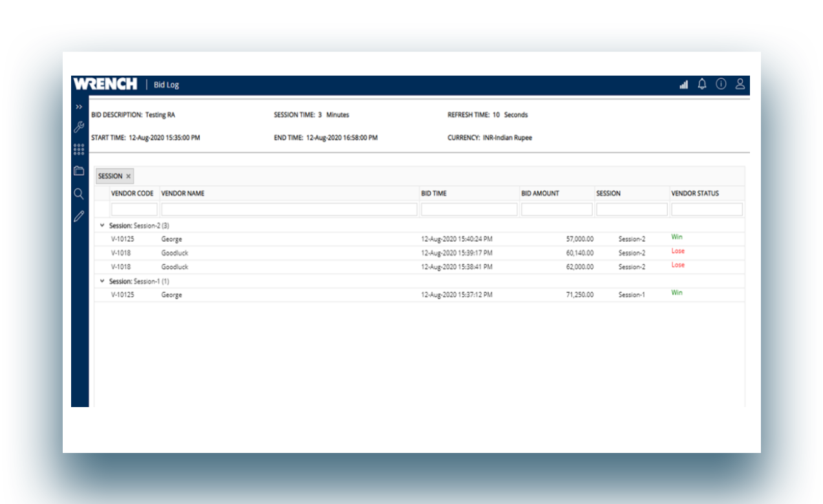Click Lose status in 62,000.00 row
Viewport: 823px width, 504px height.
coord(678,265)
